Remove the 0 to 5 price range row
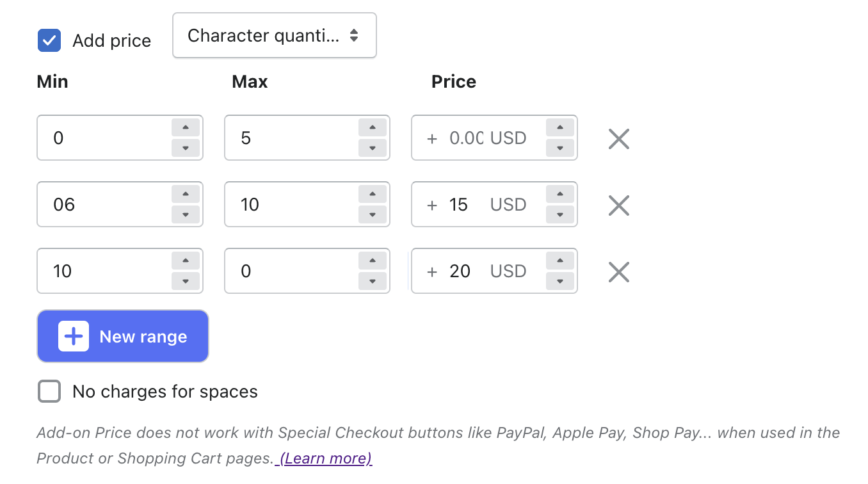Image resolution: width=868 pixels, height=484 pixels. click(x=618, y=138)
